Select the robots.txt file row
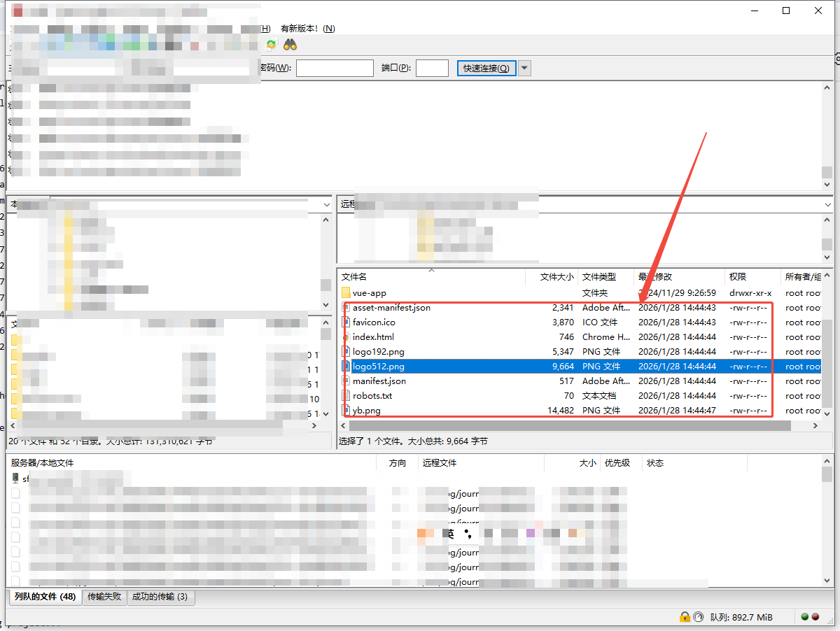840x631 pixels. 372,396
